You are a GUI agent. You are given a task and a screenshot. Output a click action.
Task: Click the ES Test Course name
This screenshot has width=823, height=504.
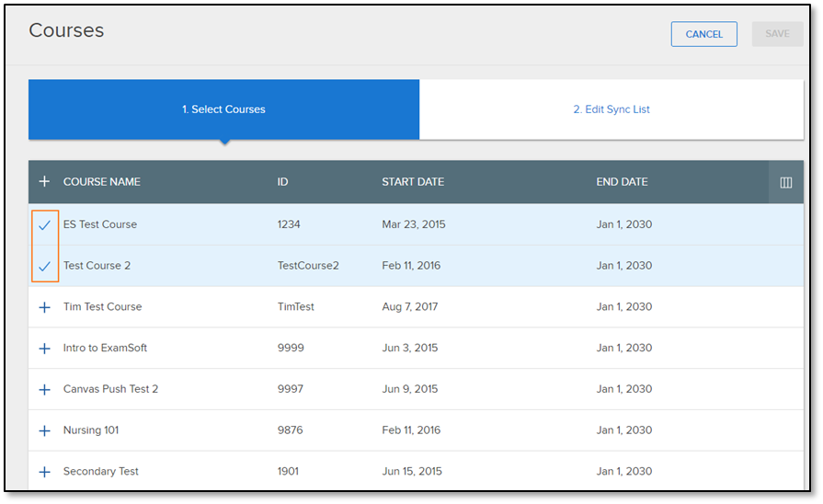click(x=99, y=224)
